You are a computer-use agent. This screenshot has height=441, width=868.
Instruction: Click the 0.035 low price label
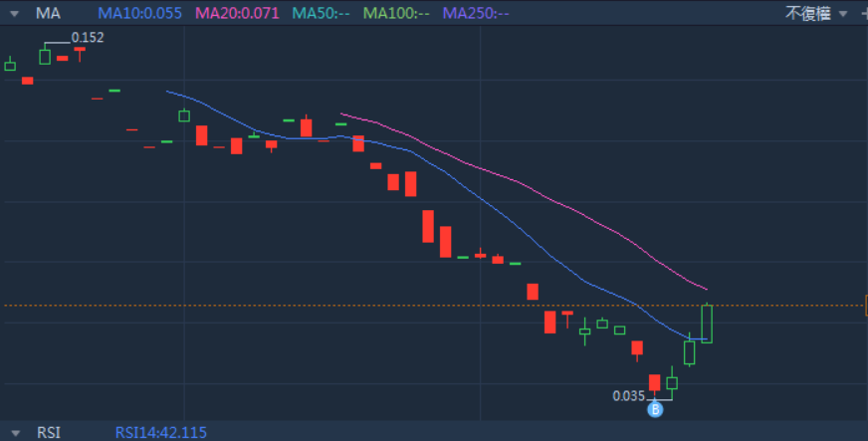629,396
